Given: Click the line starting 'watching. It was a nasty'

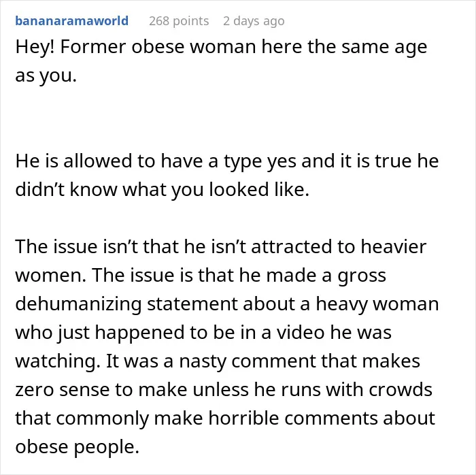Looking at the screenshot, I should coord(218,362).
